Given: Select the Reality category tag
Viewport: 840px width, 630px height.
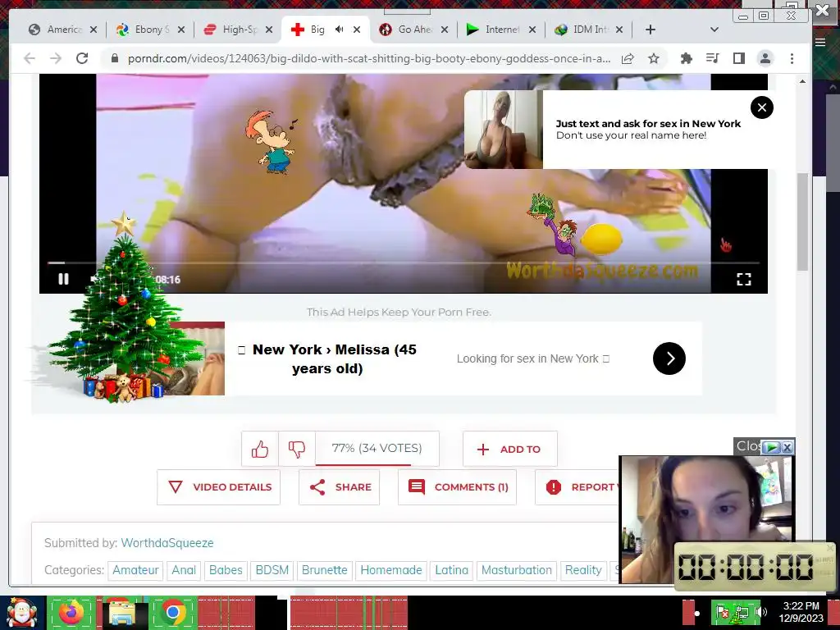Looking at the screenshot, I should point(583,570).
